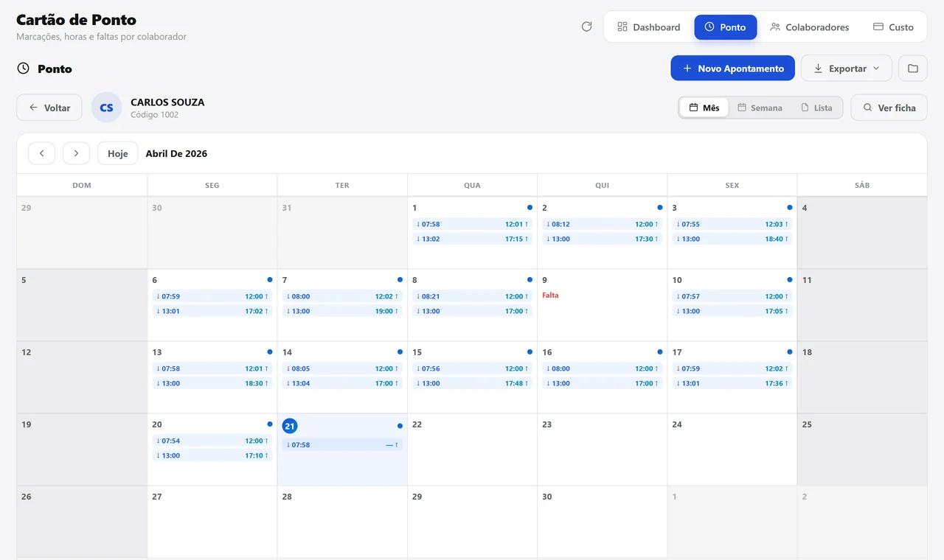Click the clock icon beside Ponto heading
The width and height of the screenshot is (944, 560).
click(24, 69)
